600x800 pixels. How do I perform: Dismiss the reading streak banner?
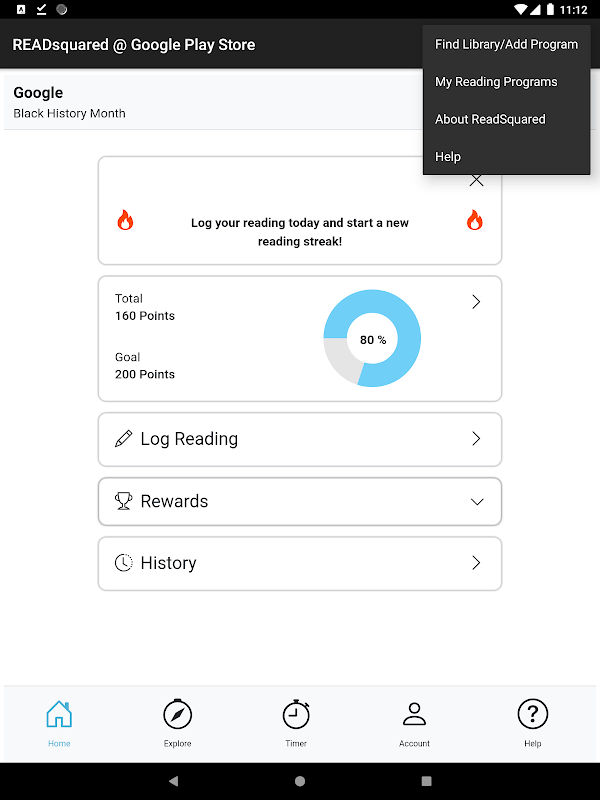click(x=476, y=182)
